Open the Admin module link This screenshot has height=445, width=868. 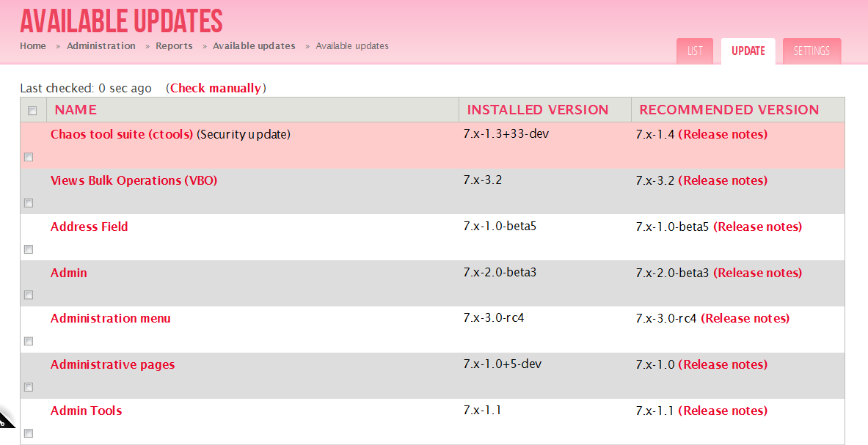pos(69,273)
